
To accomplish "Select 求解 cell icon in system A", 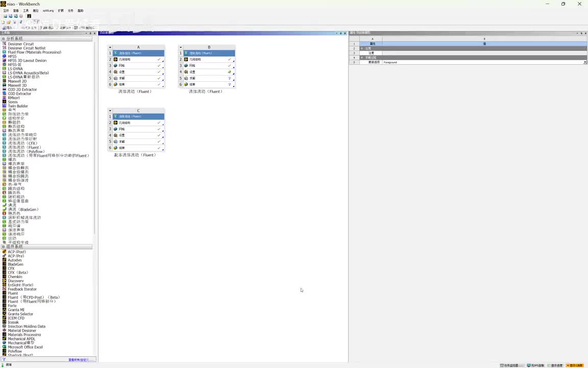I will point(115,78).
